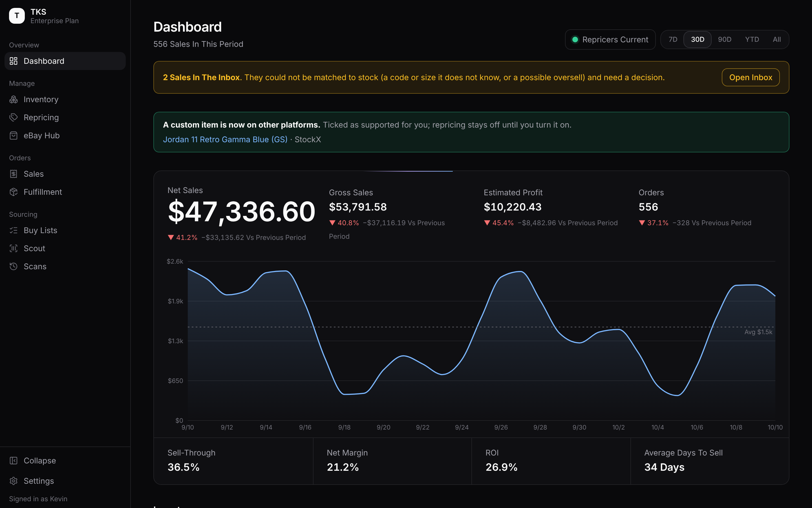Click the 37.1% orders decline indicator
The height and width of the screenshot is (508, 812).
tap(654, 223)
